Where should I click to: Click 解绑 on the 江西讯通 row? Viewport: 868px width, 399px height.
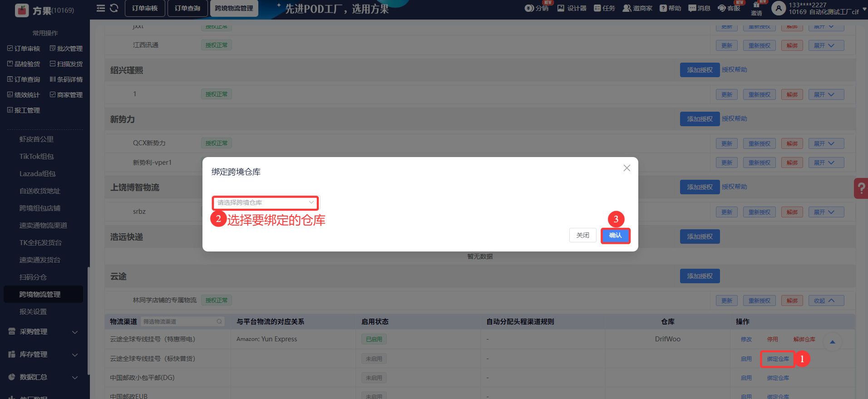[792, 45]
